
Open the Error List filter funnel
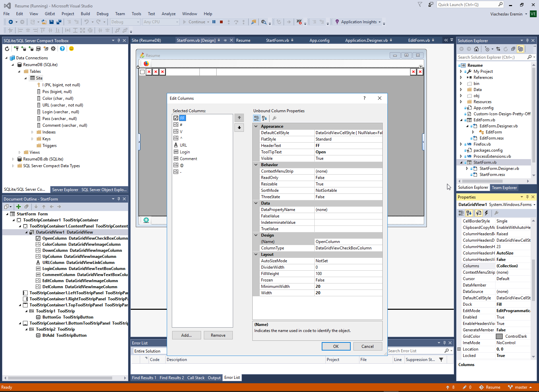coord(441,360)
